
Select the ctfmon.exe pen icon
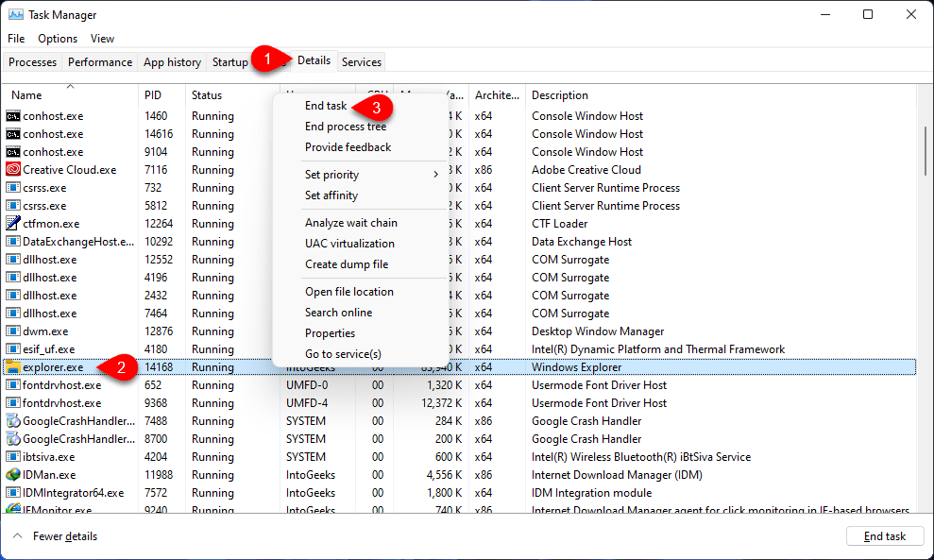click(12, 224)
